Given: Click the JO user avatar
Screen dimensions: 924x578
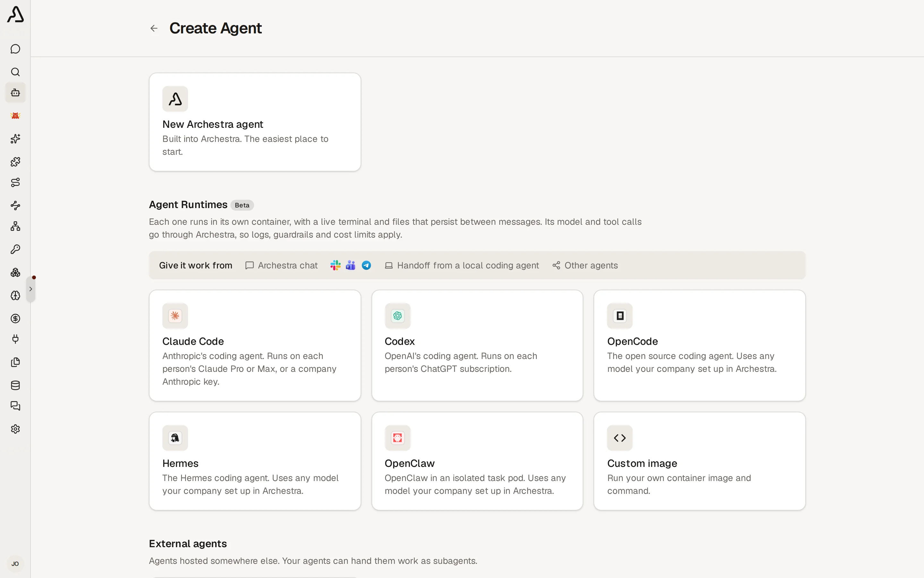Looking at the screenshot, I should (15, 564).
